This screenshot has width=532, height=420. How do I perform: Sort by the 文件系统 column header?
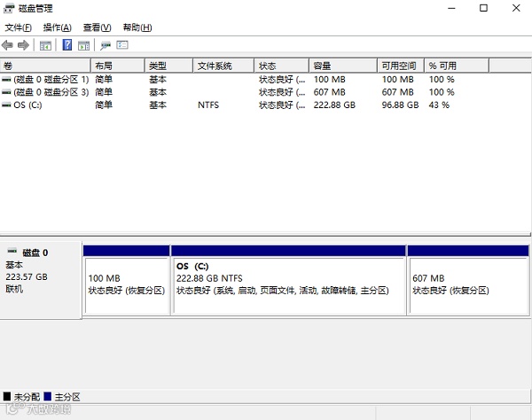[223, 66]
